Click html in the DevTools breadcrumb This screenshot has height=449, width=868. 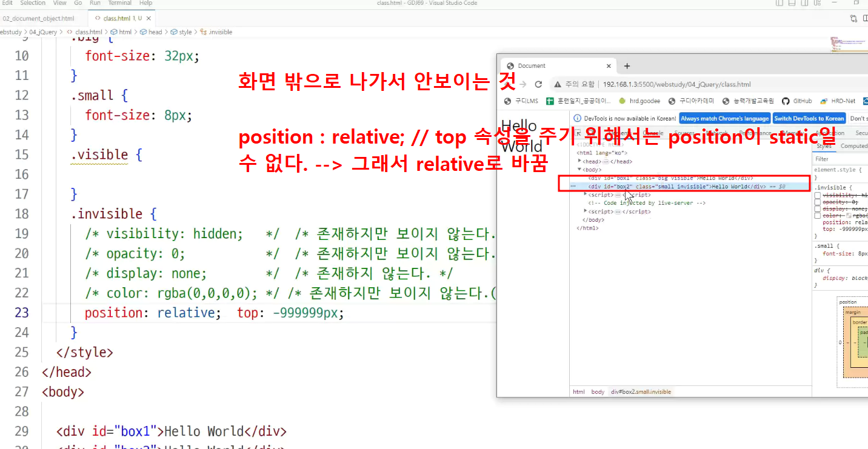(579, 392)
